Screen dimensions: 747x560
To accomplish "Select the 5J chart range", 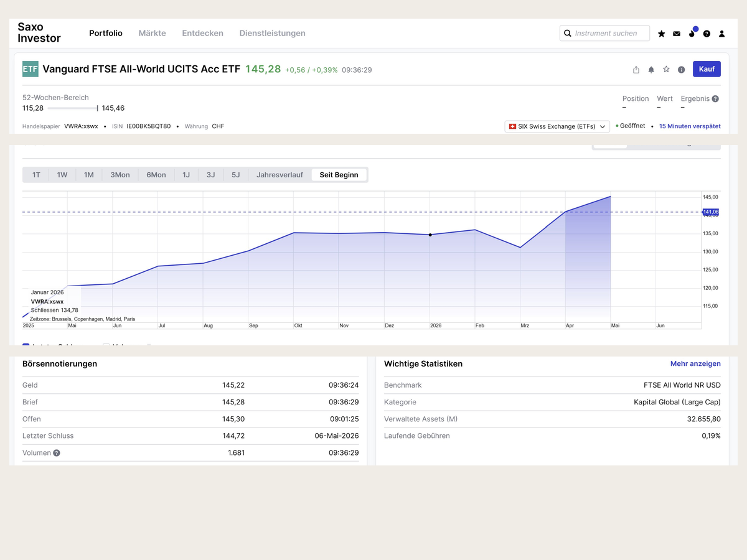I will [x=235, y=175].
